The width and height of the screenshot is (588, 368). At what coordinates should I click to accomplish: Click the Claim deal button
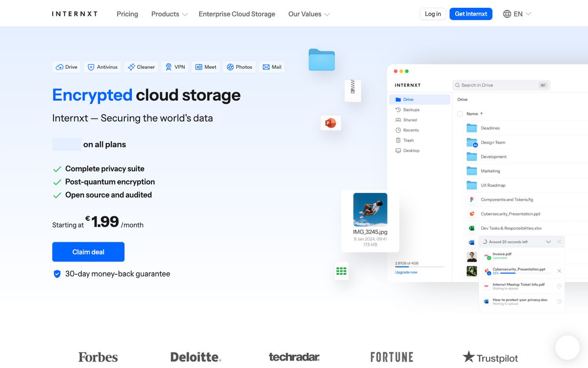pos(88,252)
